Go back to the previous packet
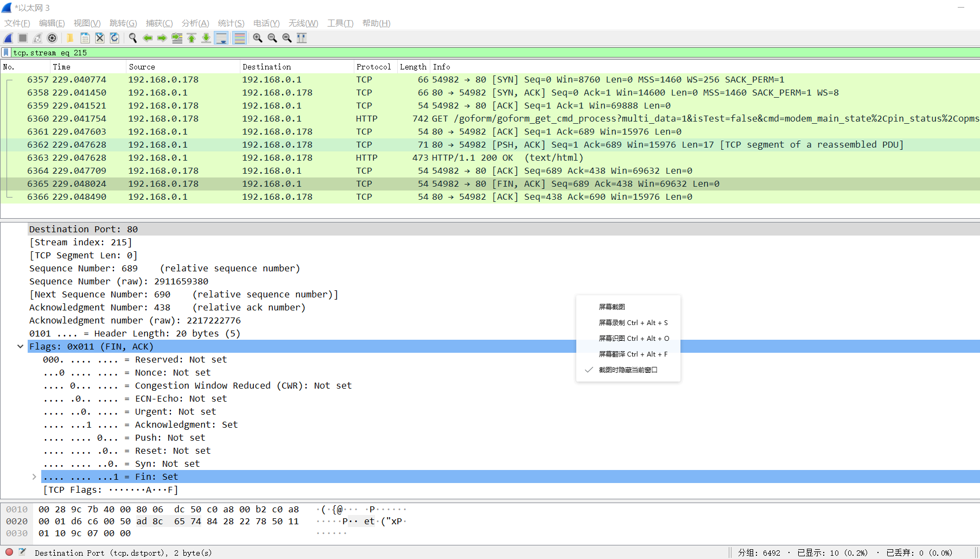Image resolution: width=980 pixels, height=559 pixels. [x=147, y=38]
